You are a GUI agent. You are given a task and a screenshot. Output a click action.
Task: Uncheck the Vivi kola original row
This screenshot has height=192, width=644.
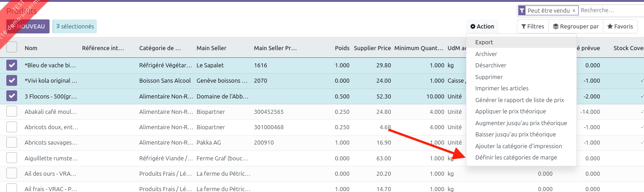[12, 81]
